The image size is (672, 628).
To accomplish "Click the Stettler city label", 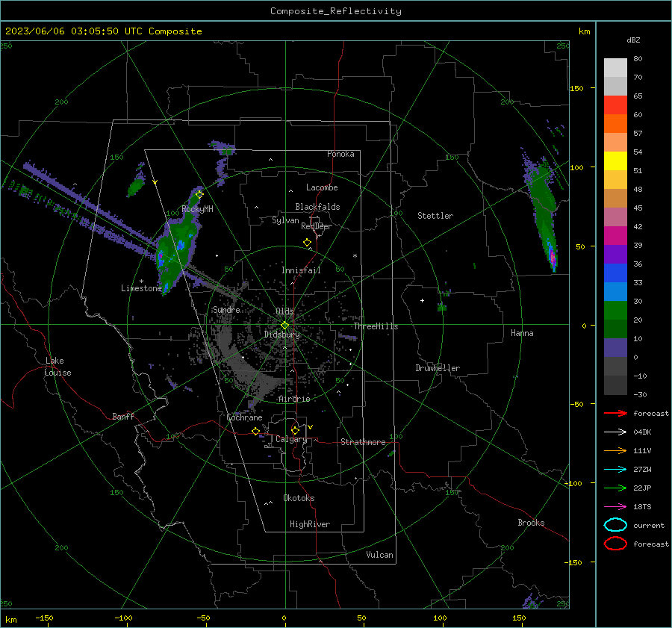I will click(435, 216).
